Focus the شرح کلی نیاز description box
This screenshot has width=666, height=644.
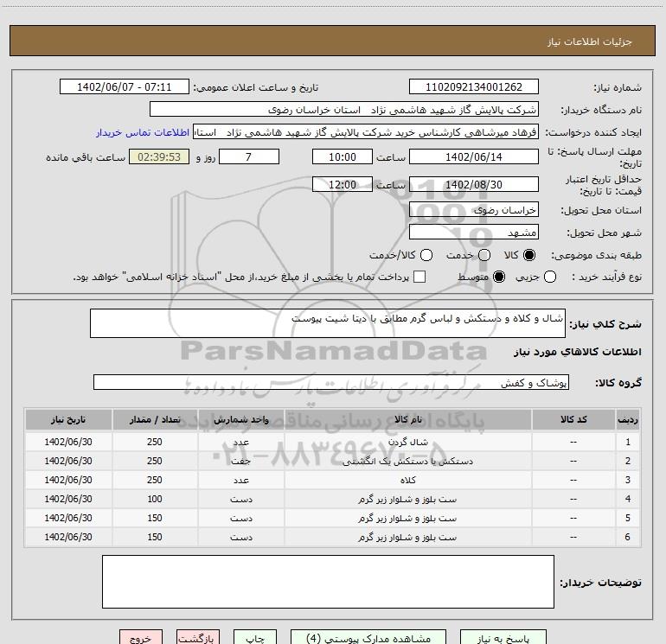coord(327,324)
